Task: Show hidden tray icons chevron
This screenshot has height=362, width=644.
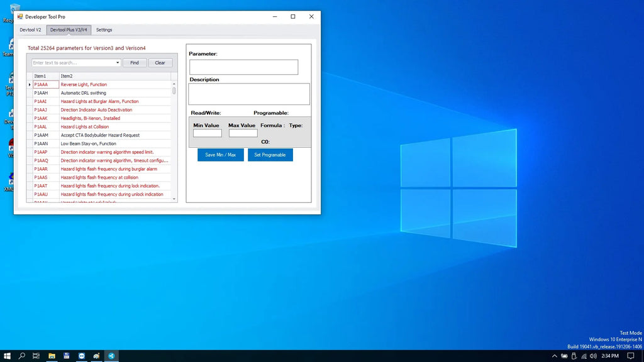Action: coord(555,356)
